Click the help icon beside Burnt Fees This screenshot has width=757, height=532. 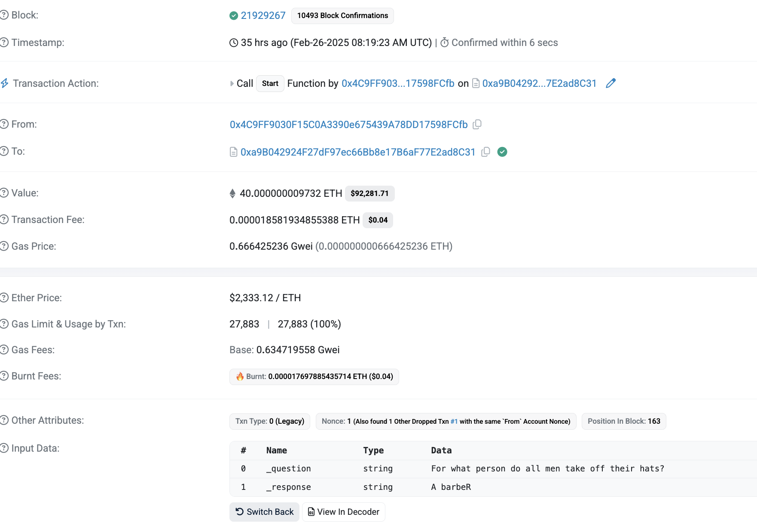[x=4, y=376]
